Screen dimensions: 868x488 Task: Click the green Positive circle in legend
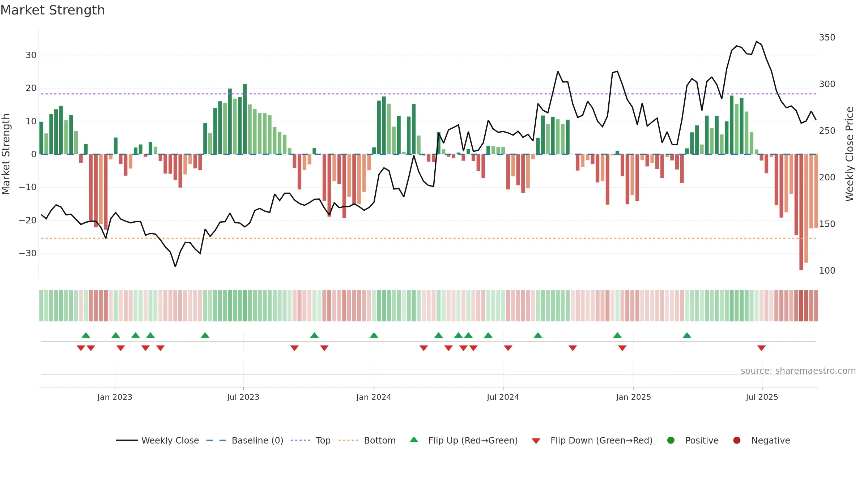[x=671, y=440]
